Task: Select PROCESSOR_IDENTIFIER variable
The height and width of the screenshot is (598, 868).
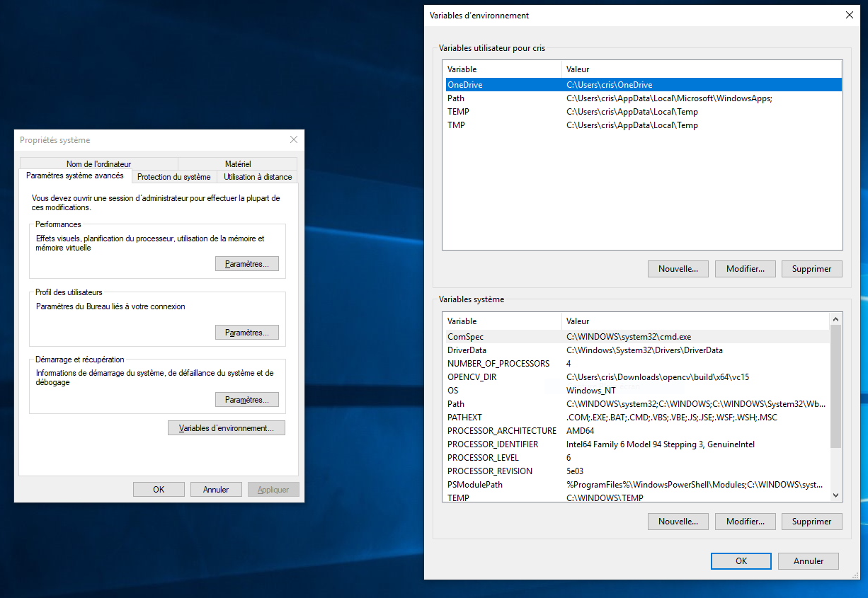Action: click(637, 444)
